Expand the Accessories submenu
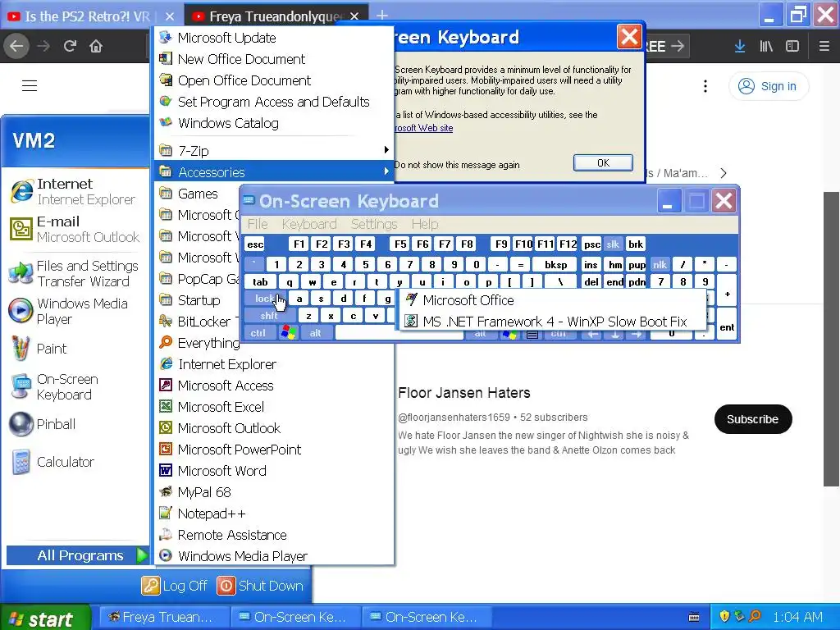Viewport: 840px width, 630px height. pos(274,172)
